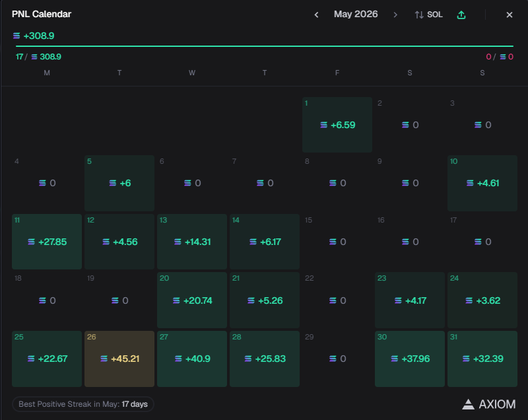Image resolution: width=528 pixels, height=420 pixels.
Task: Click day 8 cell with zero PNL
Action: pyautogui.click(x=337, y=183)
